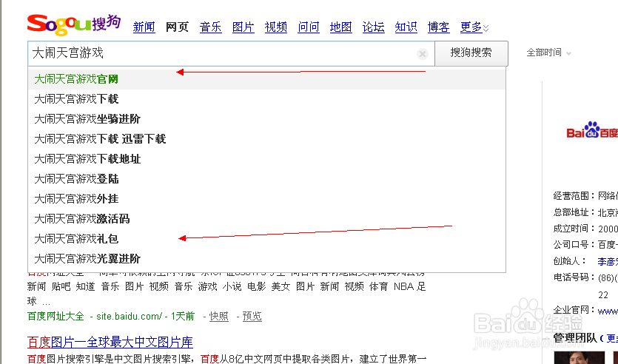
Task: Click the 搜狗搜索 button
Action: 471,53
